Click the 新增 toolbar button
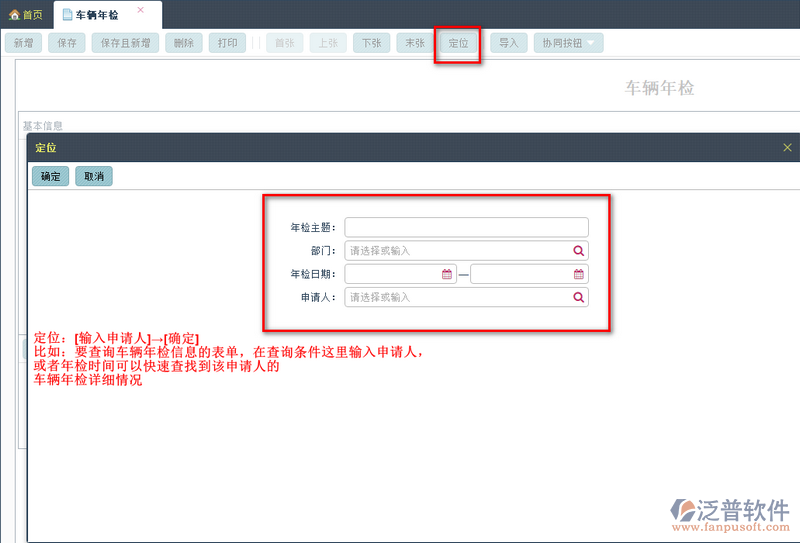Viewport: 800px width, 543px height. point(23,43)
